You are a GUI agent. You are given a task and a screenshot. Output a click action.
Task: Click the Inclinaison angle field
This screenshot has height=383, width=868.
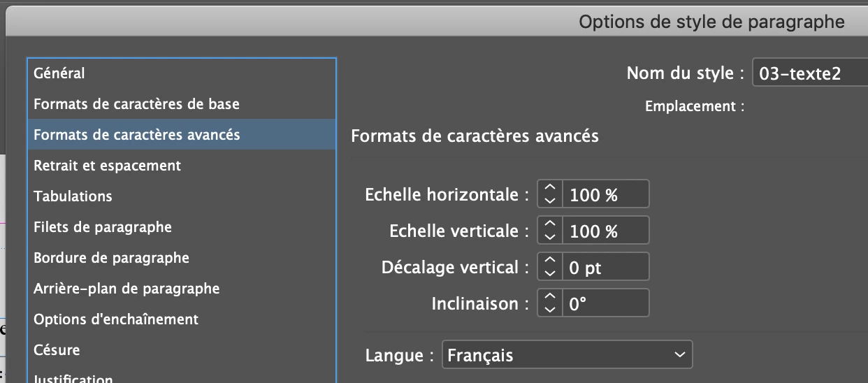coord(606,303)
